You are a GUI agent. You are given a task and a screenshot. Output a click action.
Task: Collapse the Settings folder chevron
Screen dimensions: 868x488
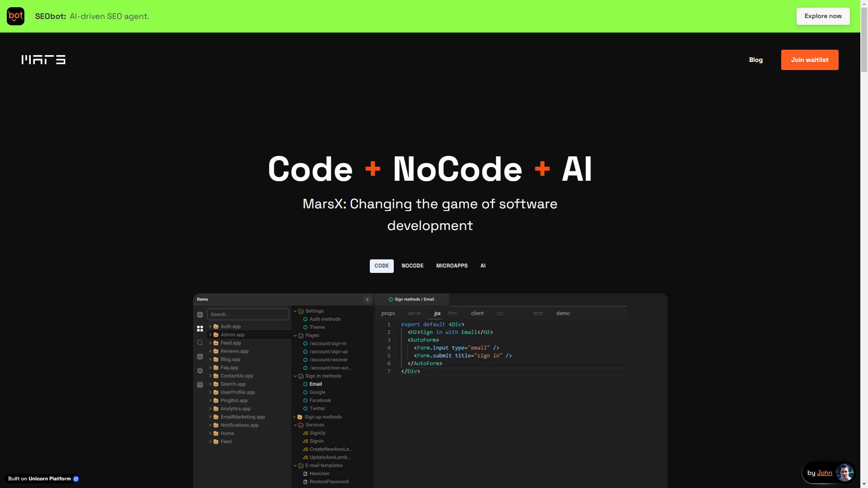pyautogui.click(x=295, y=311)
